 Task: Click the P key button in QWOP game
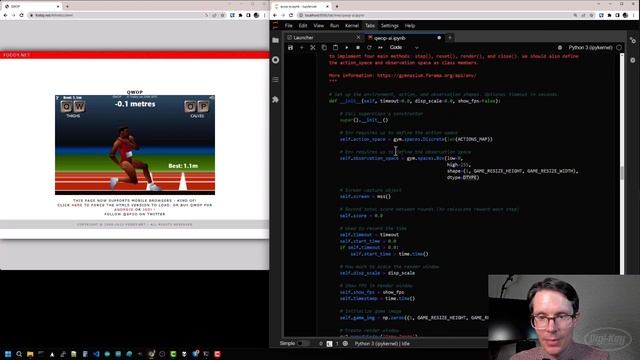tap(203, 107)
